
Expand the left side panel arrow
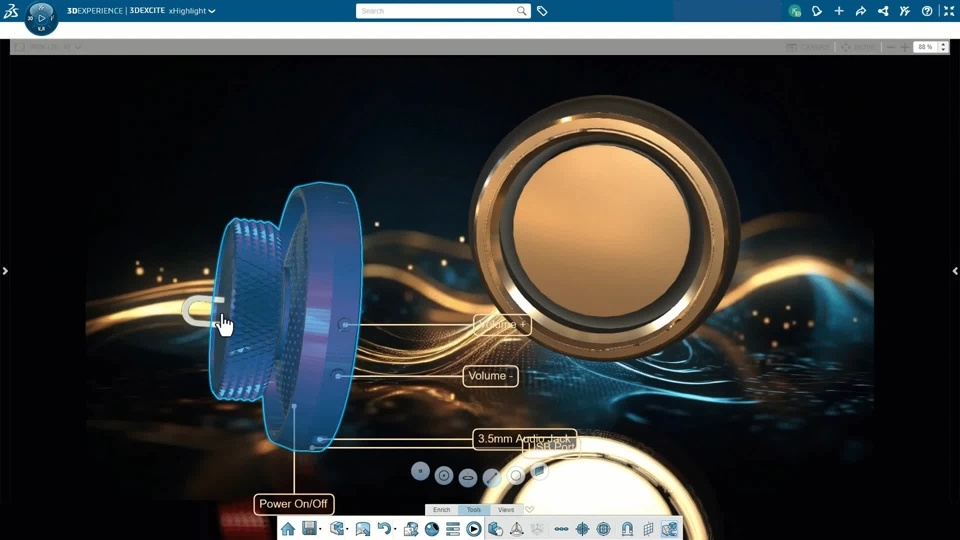pos(5,271)
